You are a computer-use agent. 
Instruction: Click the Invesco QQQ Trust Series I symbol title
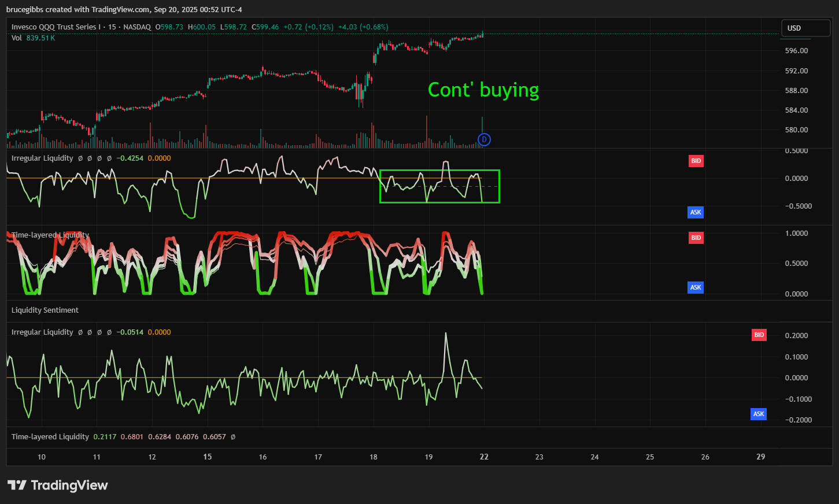point(56,27)
